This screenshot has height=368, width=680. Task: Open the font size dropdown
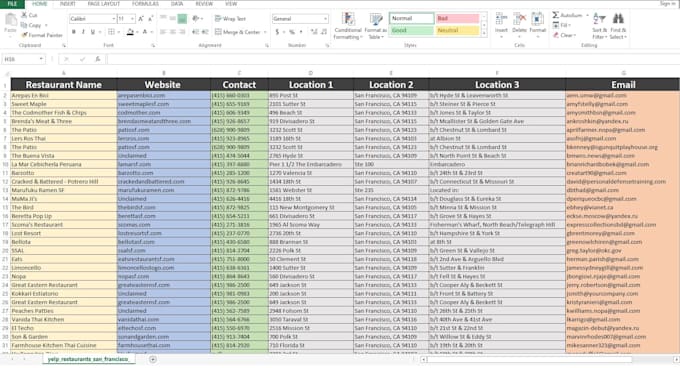click(x=132, y=19)
